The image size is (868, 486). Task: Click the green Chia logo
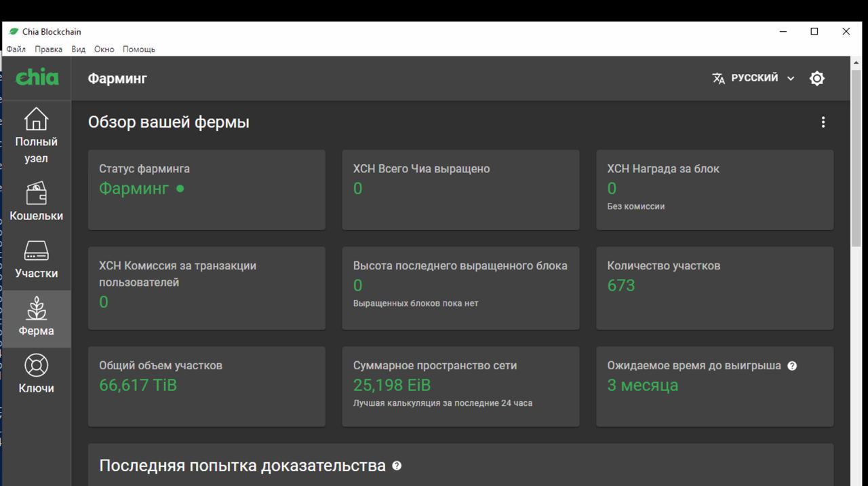pyautogui.click(x=37, y=77)
